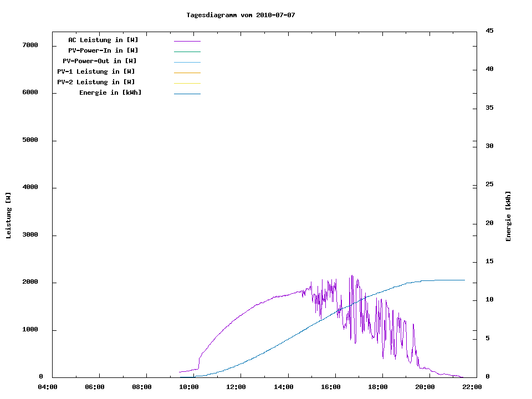
Task: Select the PV-2 Leistung in [W] legend entry
Action: 96,82
